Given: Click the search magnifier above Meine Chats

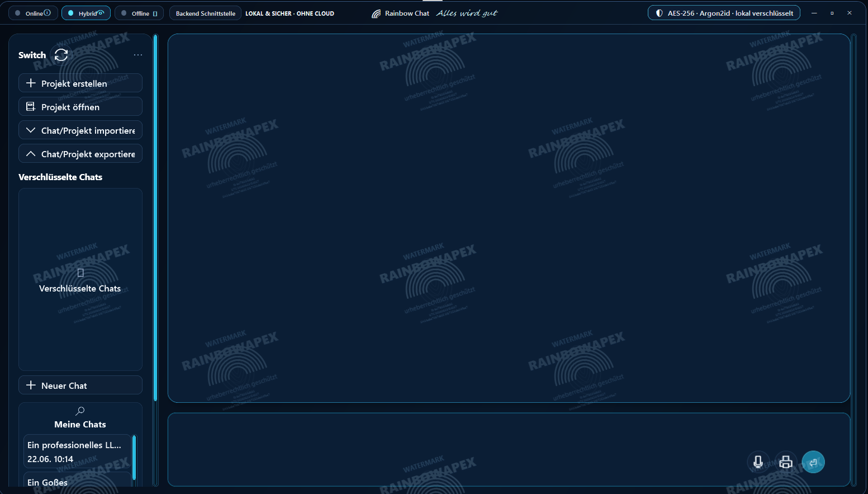Looking at the screenshot, I should point(80,411).
